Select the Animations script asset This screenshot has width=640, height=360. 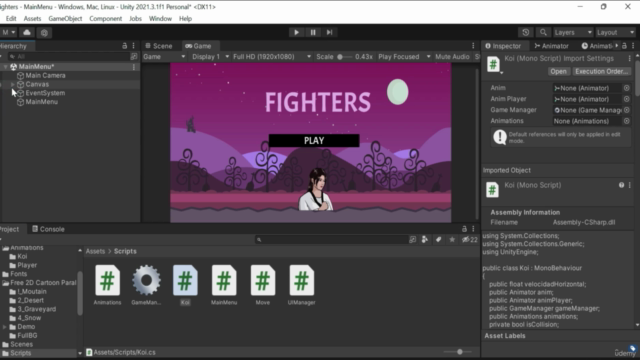107,285
